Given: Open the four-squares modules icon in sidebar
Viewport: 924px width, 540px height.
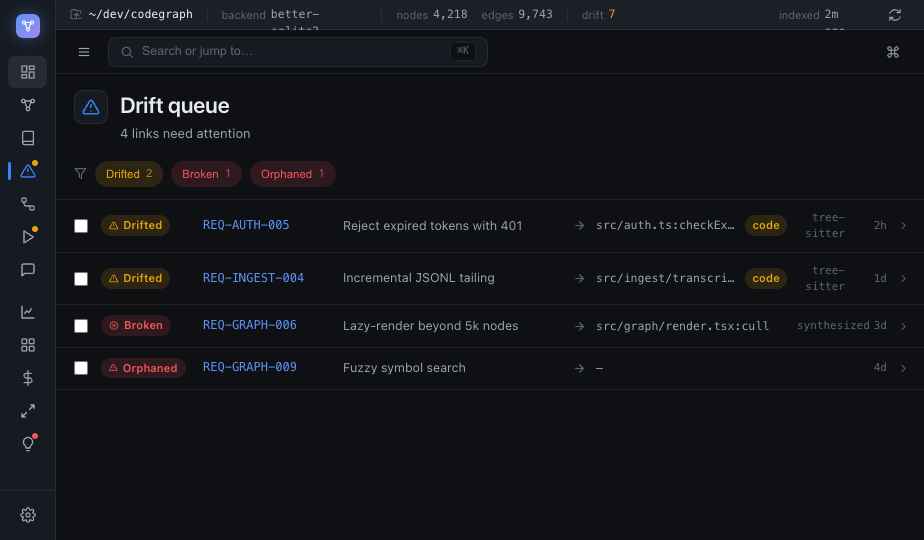Looking at the screenshot, I should [28, 345].
